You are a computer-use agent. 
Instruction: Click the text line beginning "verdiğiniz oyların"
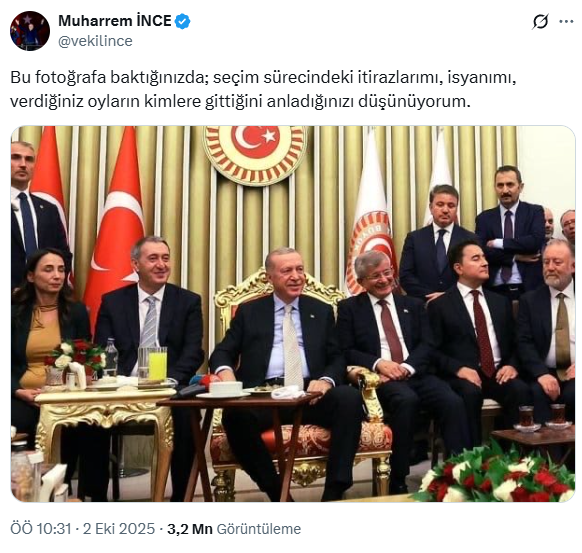point(240,101)
